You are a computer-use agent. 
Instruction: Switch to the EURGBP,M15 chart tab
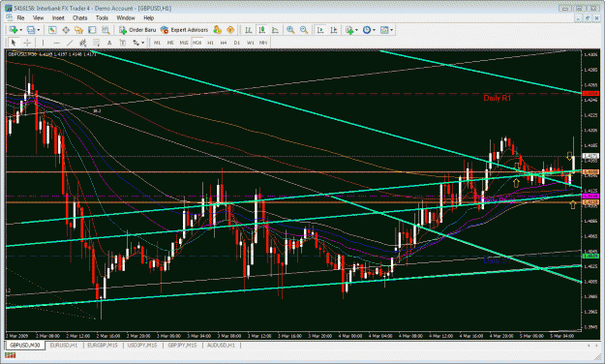[x=103, y=345]
